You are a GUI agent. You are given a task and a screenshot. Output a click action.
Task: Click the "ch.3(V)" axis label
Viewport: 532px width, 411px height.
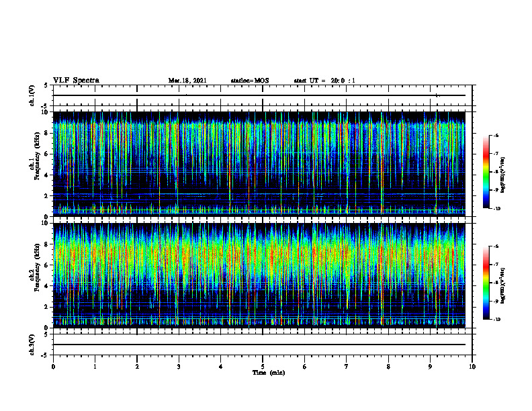32,345
